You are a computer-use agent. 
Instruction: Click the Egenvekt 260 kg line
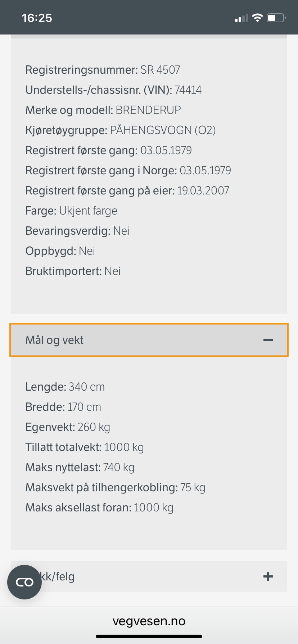tap(68, 427)
